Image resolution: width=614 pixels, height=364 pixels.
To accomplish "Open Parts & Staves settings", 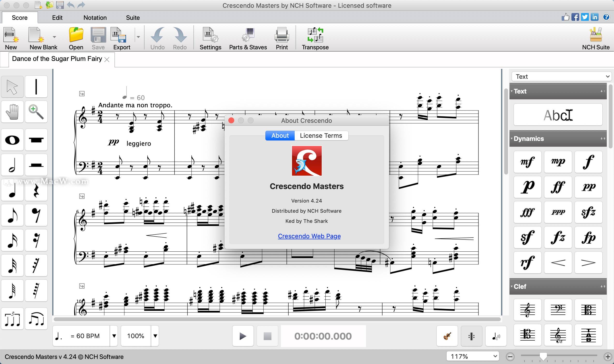I will click(248, 38).
